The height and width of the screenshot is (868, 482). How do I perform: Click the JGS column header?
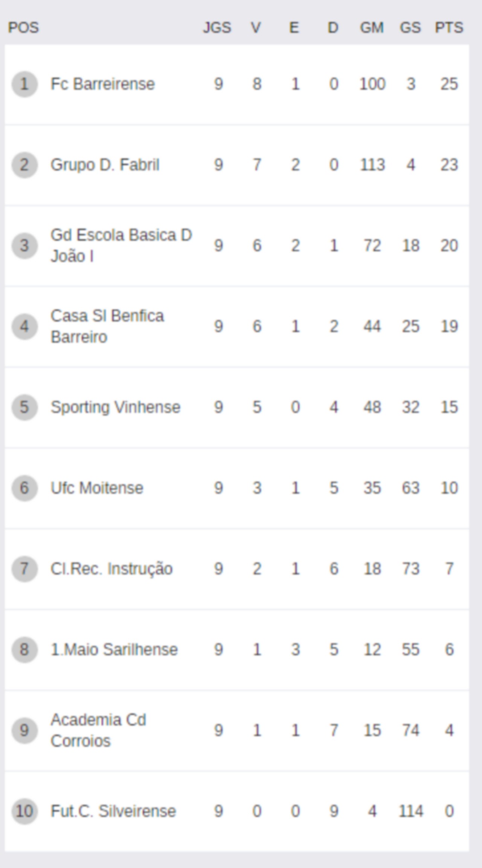(x=217, y=27)
